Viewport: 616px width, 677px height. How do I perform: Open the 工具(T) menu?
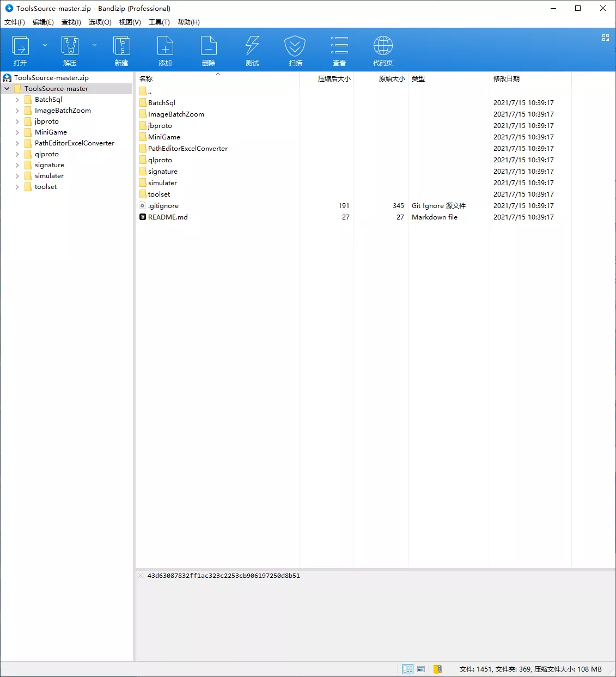[159, 22]
